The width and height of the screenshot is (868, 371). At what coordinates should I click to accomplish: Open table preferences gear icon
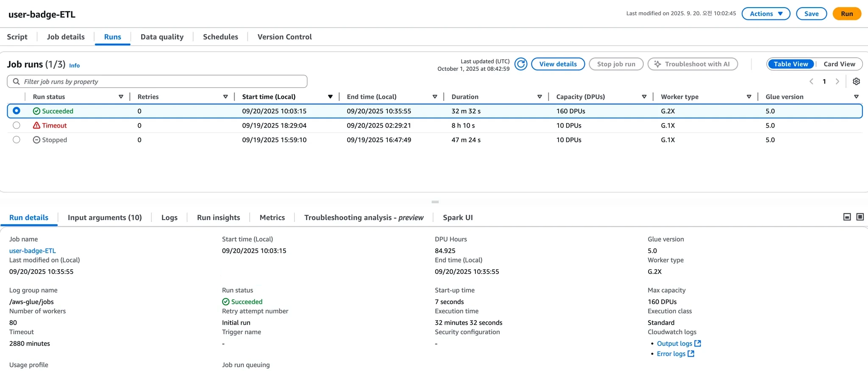coord(856,81)
